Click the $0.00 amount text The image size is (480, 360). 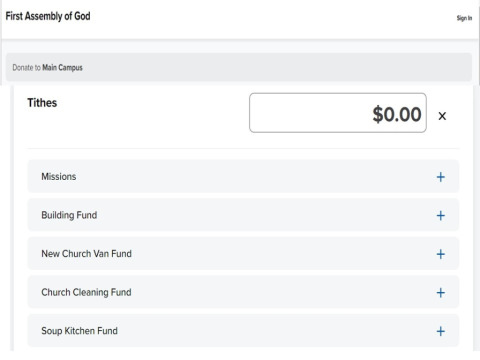(397, 114)
